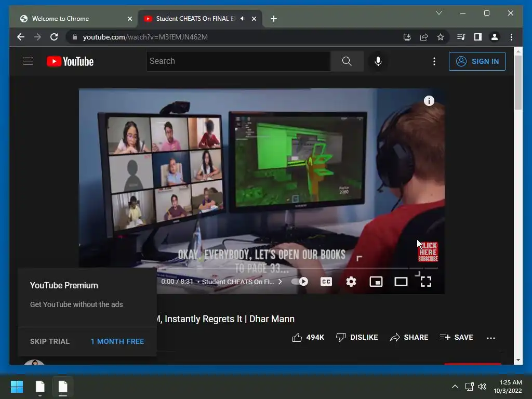This screenshot has width=532, height=399.
Task: Click the subscribe watermark in video
Action: tap(428, 251)
